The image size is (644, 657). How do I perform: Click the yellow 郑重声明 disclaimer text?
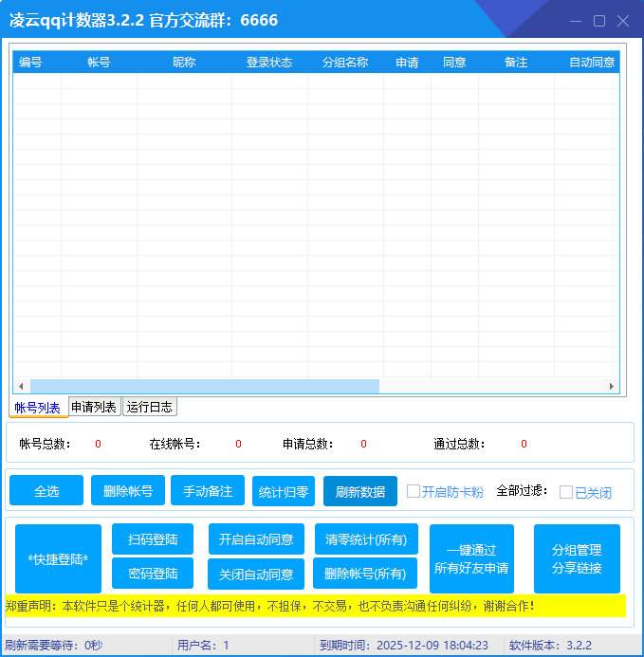(x=270, y=606)
